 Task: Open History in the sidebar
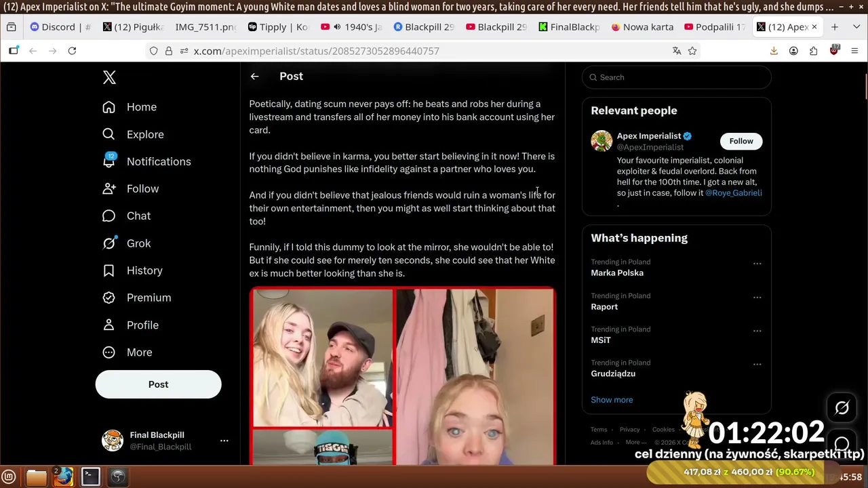[132, 270]
